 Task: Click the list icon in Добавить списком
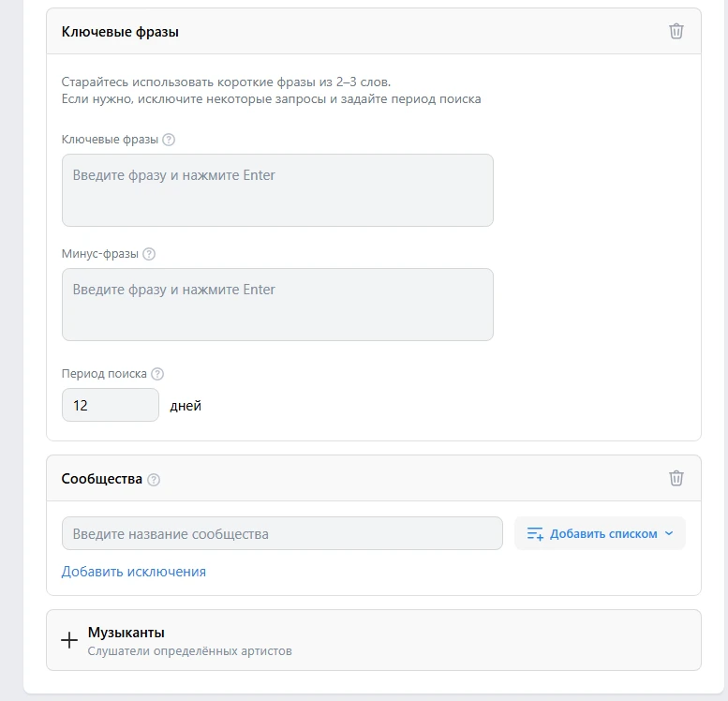pos(535,533)
